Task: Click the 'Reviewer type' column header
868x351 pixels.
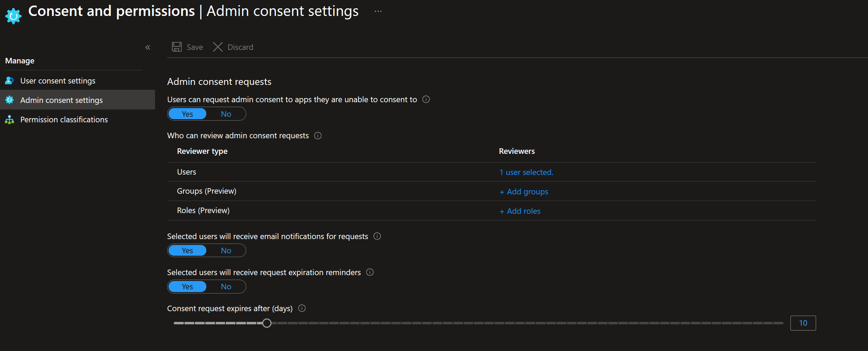Action: click(x=202, y=151)
